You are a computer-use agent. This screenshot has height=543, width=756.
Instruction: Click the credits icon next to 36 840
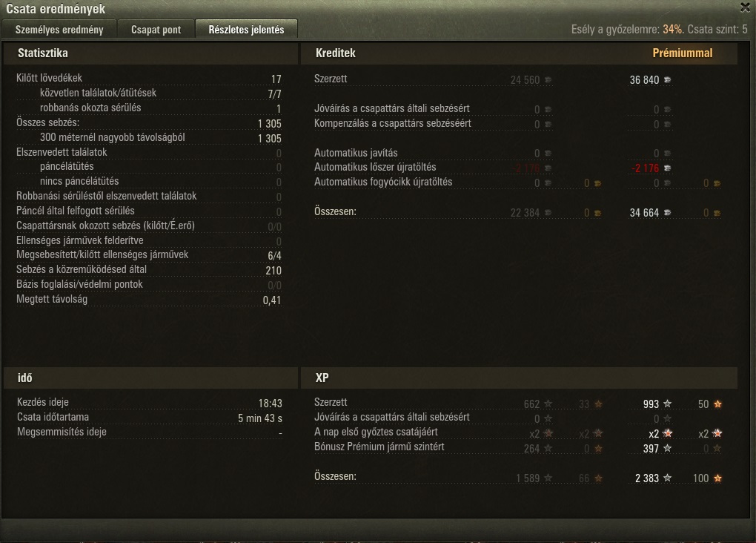pos(668,79)
